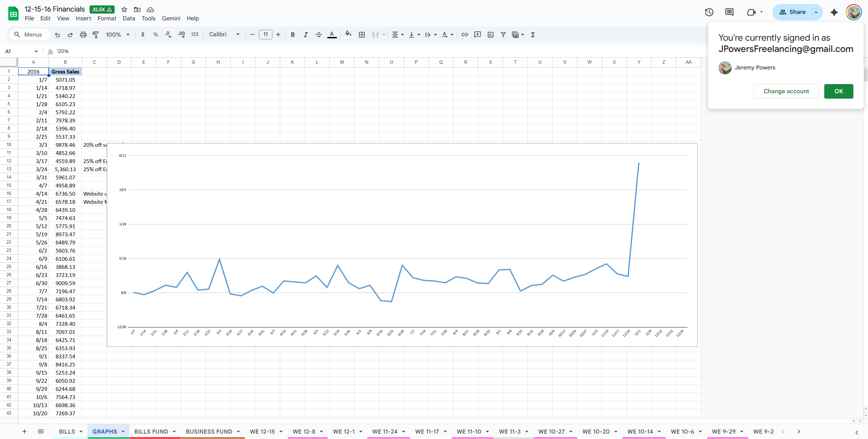Open the fill color picker
Screen dimensions: 868x439
coord(348,35)
